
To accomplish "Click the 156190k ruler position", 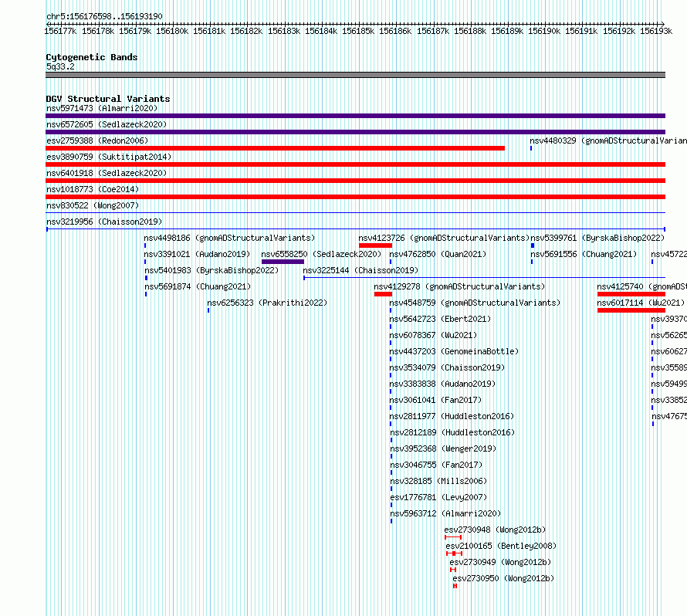I will tap(544, 31).
